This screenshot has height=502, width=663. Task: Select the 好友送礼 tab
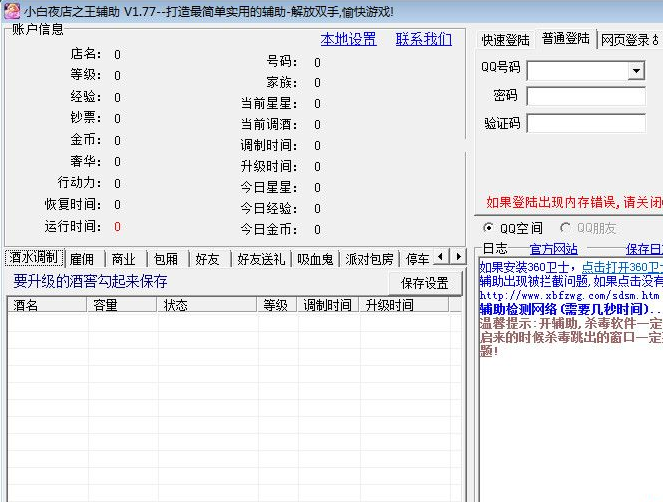click(261, 259)
